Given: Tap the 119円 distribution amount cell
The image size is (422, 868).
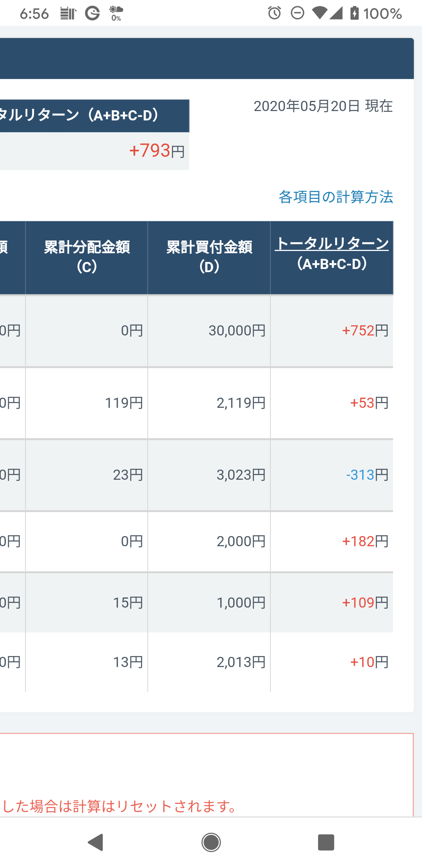Looking at the screenshot, I should point(124,403).
